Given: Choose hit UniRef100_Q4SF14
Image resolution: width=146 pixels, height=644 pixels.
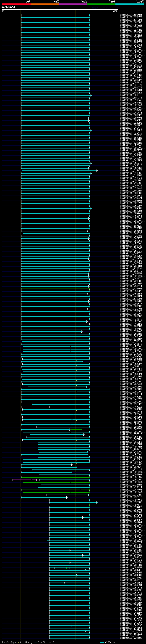Looking at the screenshot, I should tap(131, 45).
